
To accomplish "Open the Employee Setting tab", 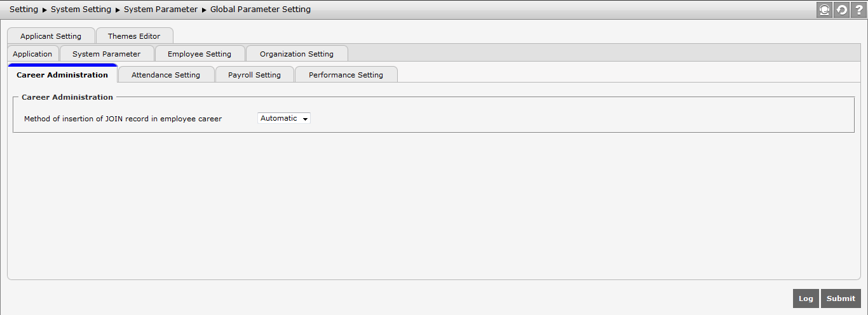I will point(200,54).
